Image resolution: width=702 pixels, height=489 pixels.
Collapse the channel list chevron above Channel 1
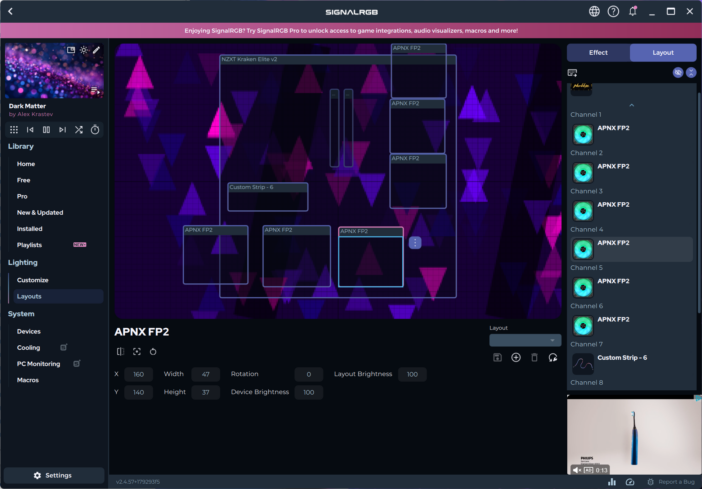pos(632,105)
